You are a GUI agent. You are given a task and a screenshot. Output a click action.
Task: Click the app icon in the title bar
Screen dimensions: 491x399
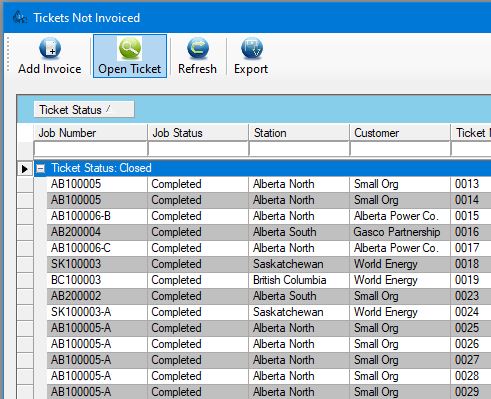tap(19, 18)
